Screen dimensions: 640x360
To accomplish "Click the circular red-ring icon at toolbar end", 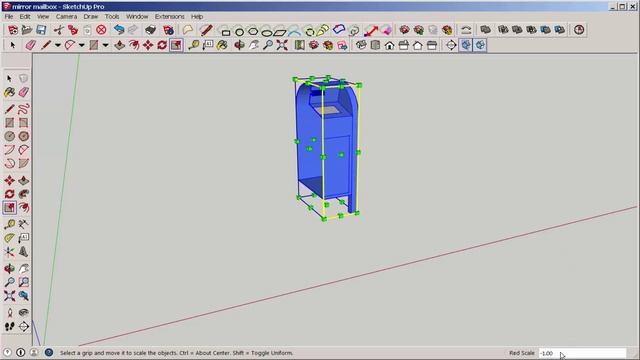I will pos(579,30).
